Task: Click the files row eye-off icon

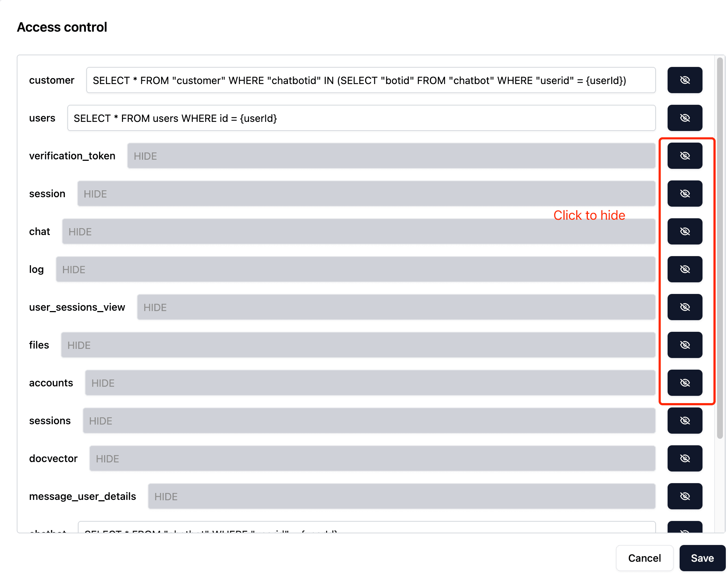Action: pyautogui.click(x=684, y=345)
